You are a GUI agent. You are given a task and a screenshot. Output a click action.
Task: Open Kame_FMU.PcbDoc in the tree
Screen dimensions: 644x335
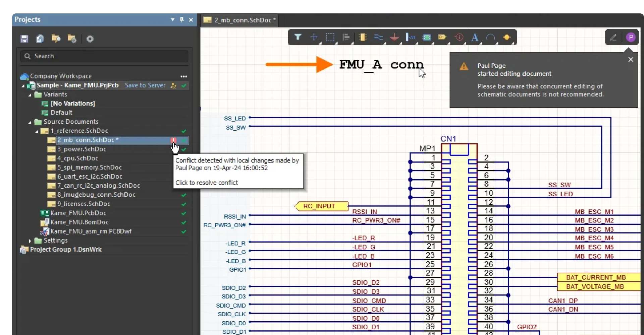(78, 213)
